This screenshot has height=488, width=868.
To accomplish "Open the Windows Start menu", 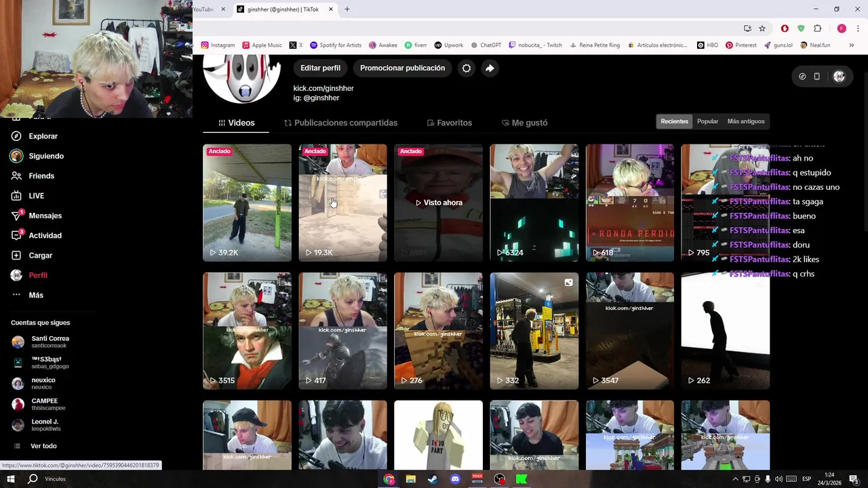I will (x=11, y=479).
